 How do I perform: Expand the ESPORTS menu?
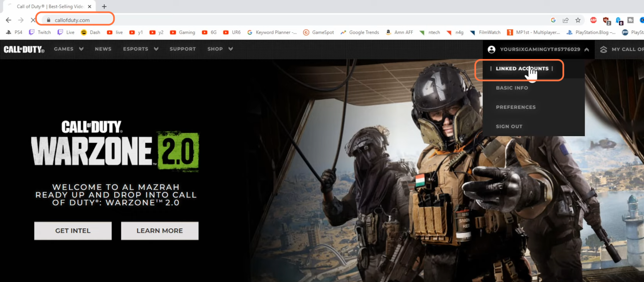[141, 49]
